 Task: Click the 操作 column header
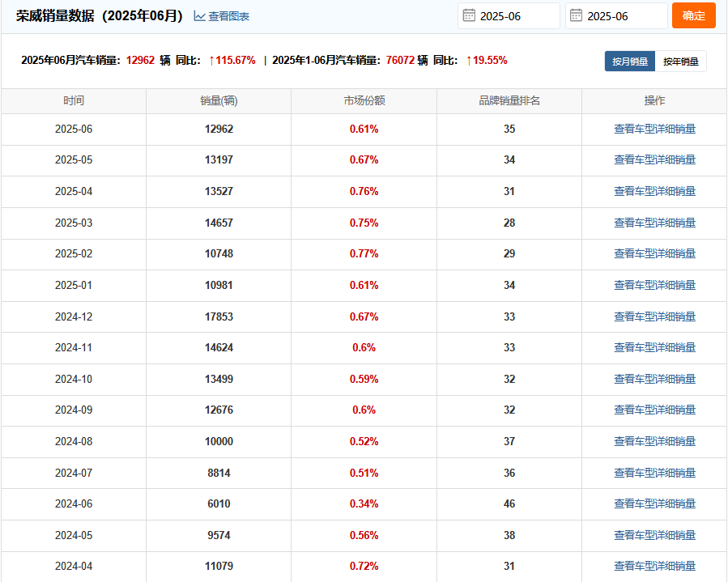[x=654, y=100]
